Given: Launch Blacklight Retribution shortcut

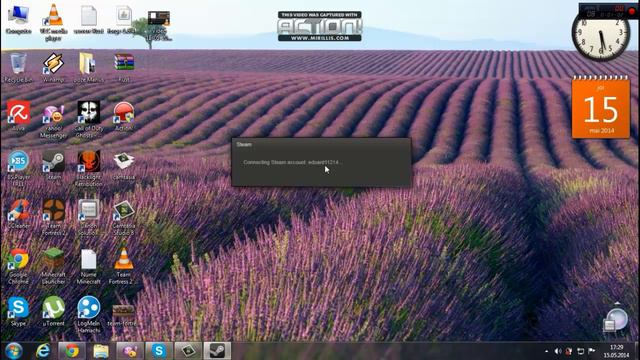Looking at the screenshot, I should (x=89, y=168).
